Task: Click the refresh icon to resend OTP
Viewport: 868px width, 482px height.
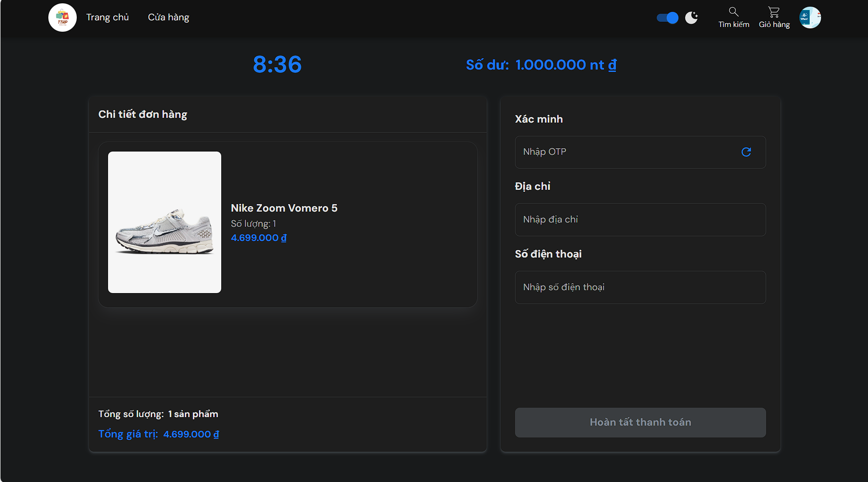Action: (x=746, y=152)
